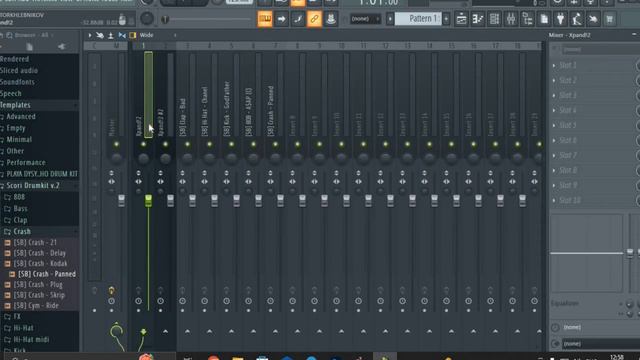Mute the Xpand!2 mixer track LED
The height and width of the screenshot is (360, 640).
coord(143,144)
